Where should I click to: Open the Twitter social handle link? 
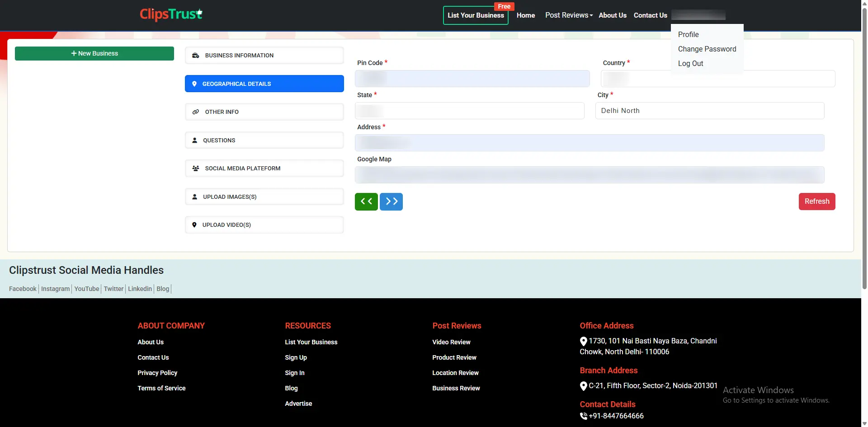pyautogui.click(x=113, y=289)
